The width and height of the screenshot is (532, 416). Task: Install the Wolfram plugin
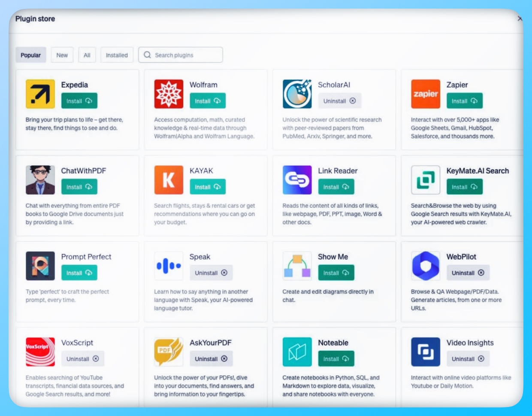click(208, 101)
